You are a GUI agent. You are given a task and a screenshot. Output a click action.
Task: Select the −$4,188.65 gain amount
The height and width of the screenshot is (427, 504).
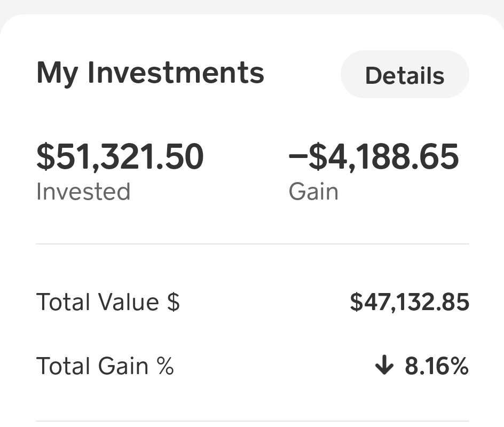(x=373, y=157)
